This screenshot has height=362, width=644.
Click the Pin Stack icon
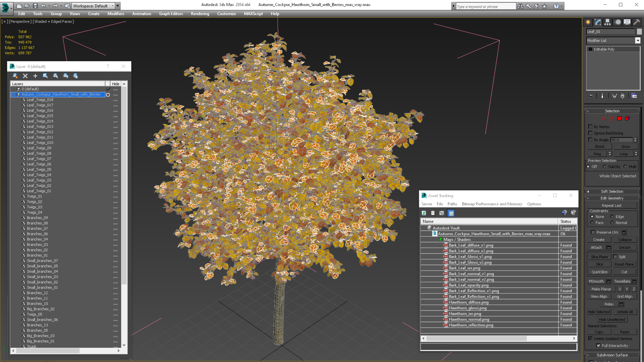click(591, 96)
